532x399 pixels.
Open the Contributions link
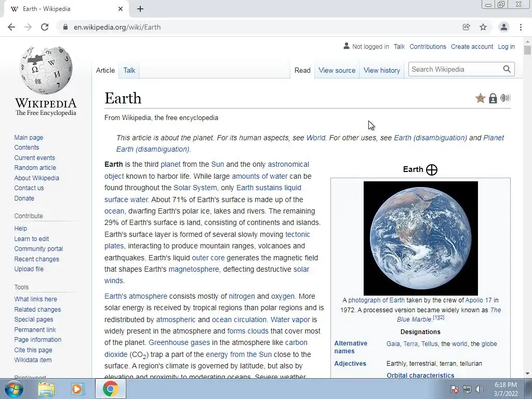coord(428,46)
